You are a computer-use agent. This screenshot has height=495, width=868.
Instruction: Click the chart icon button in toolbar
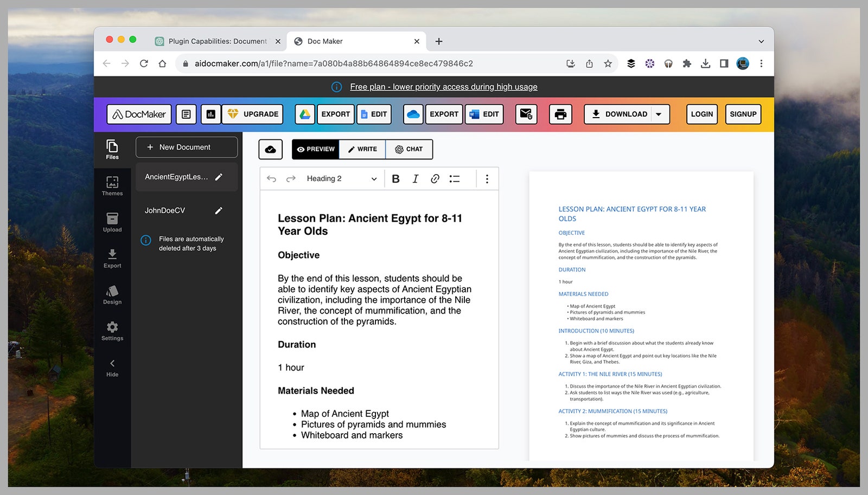(211, 114)
